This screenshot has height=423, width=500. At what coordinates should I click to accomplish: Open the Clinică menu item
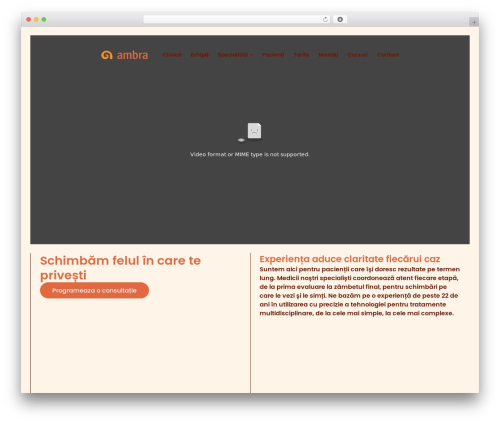[x=172, y=55]
